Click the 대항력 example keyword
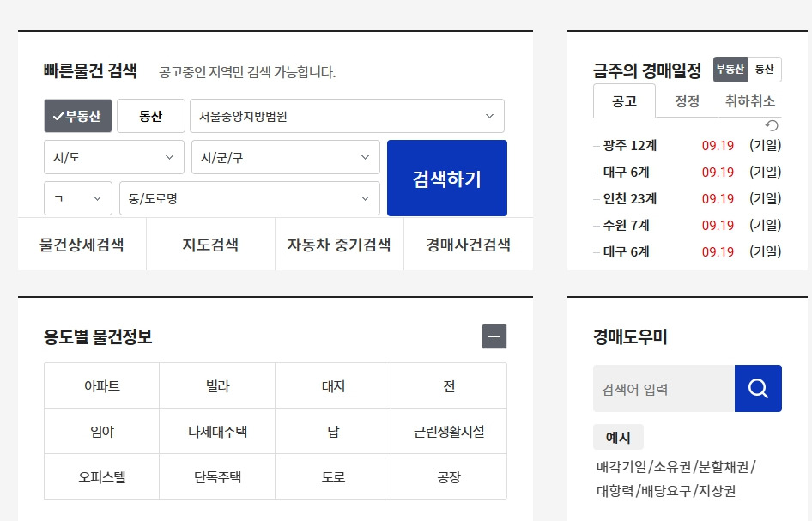This screenshot has height=521, width=812. (x=615, y=490)
